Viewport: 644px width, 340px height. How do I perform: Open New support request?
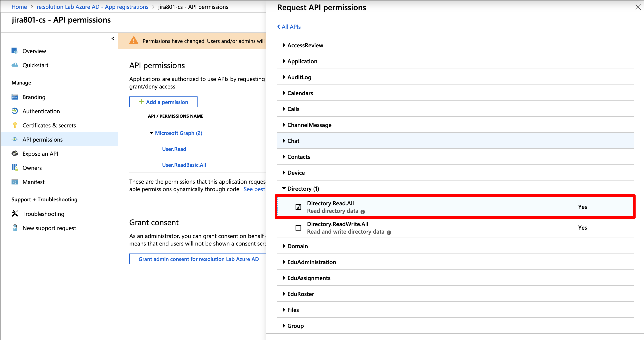pyautogui.click(x=49, y=228)
